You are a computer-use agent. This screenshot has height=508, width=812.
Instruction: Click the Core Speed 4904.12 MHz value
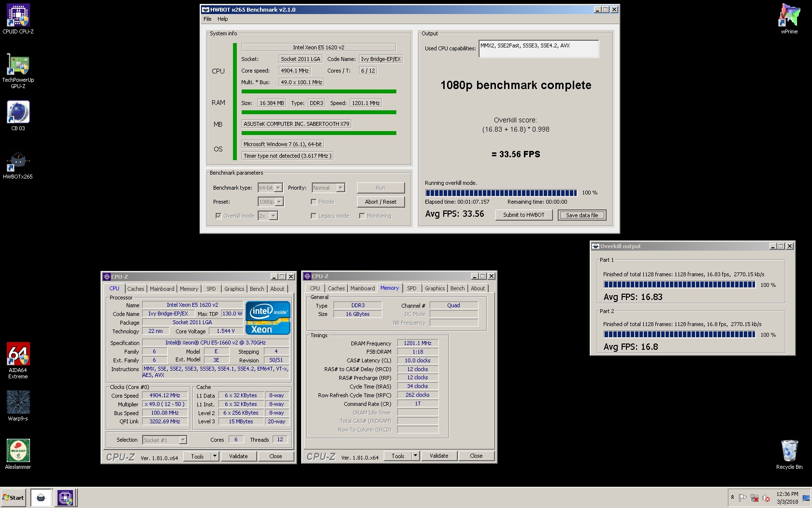click(165, 395)
